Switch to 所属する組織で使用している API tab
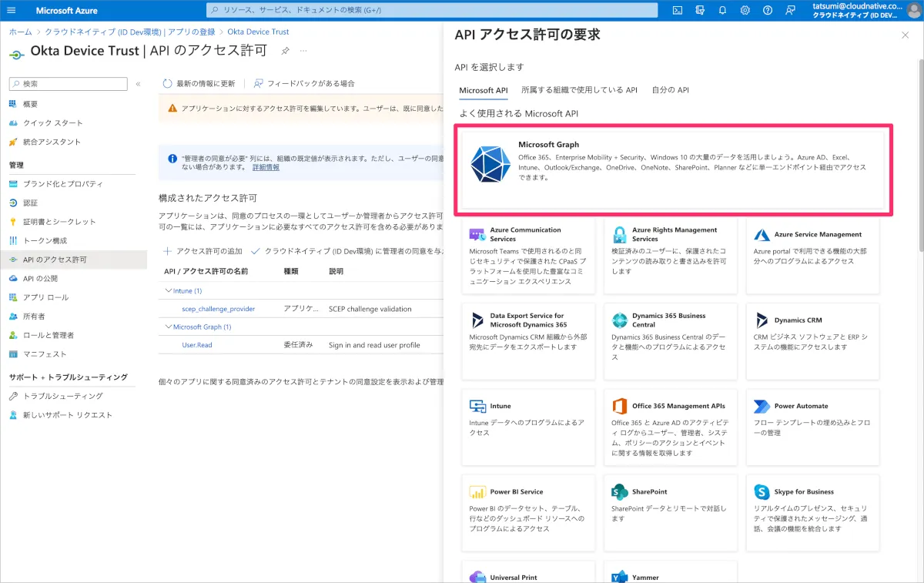The width and height of the screenshot is (924, 583). coord(579,90)
